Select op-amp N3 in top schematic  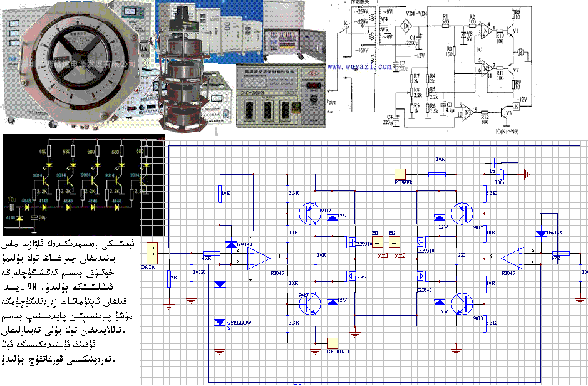[x=468, y=112]
